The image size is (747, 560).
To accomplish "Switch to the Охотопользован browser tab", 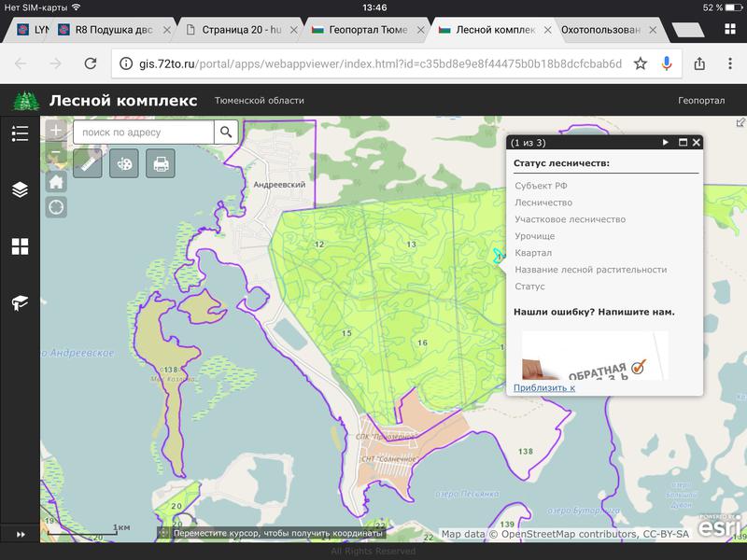I will coord(602,30).
